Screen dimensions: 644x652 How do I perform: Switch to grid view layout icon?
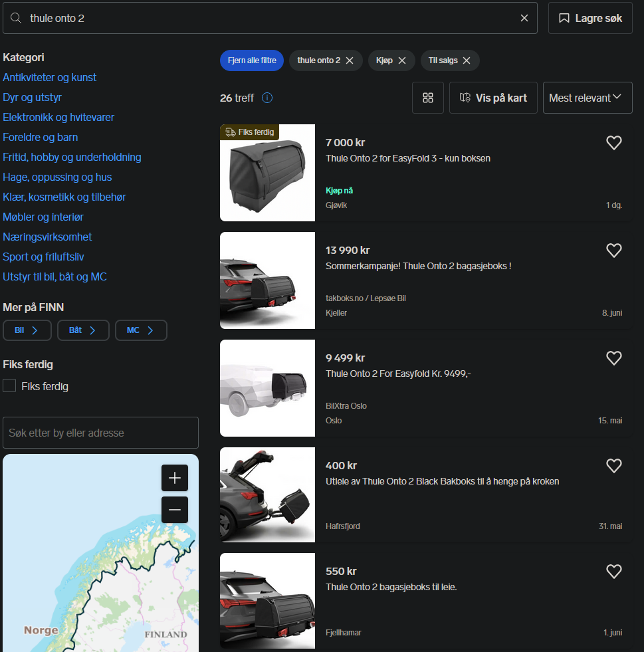[x=428, y=98]
